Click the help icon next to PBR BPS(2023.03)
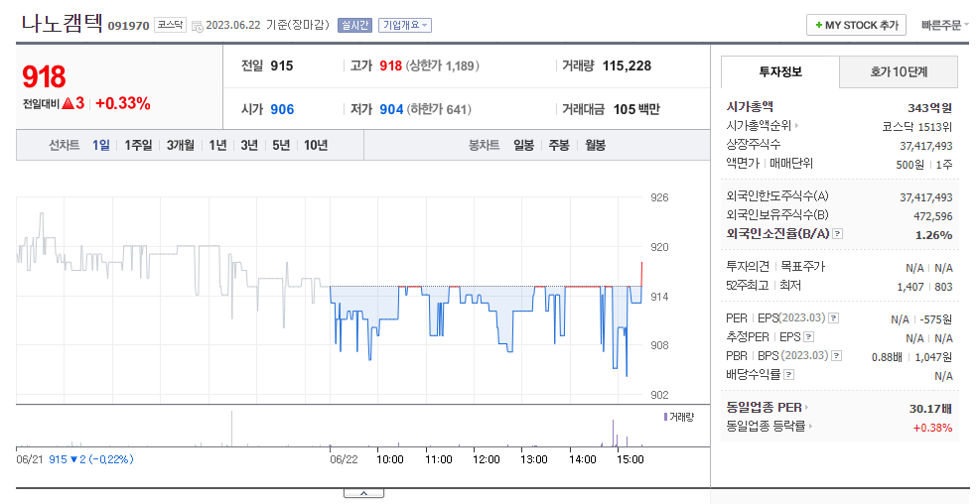 836,355
